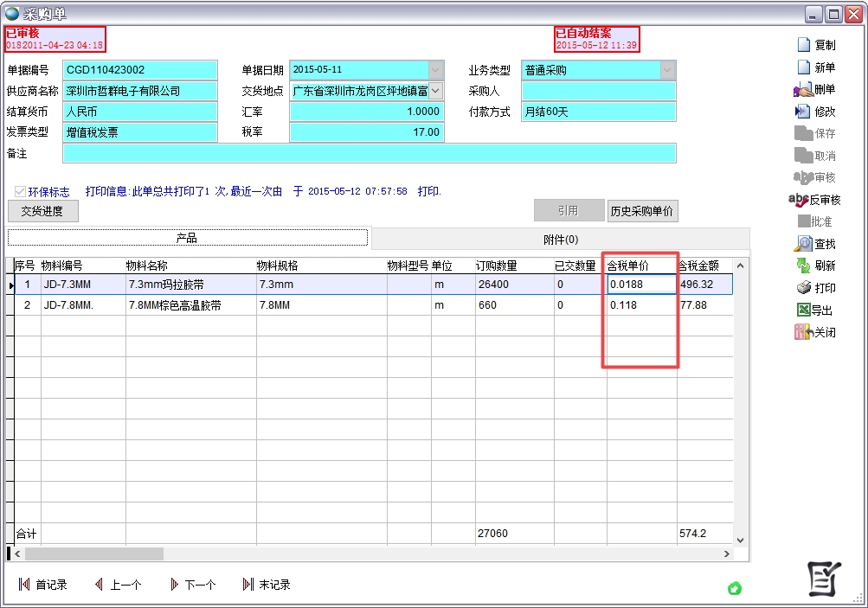Viewport: 868px width, 608px height.
Task: Click the 修改 edit icon
Action: 802,112
